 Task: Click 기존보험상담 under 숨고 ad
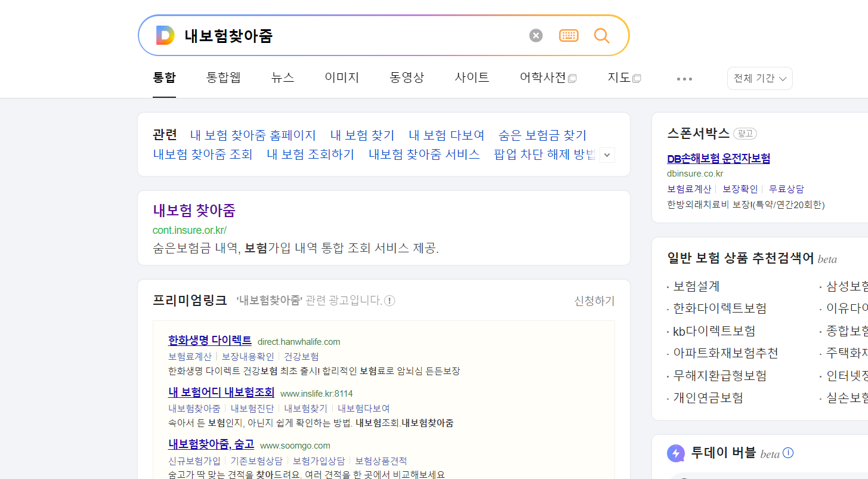click(x=257, y=461)
